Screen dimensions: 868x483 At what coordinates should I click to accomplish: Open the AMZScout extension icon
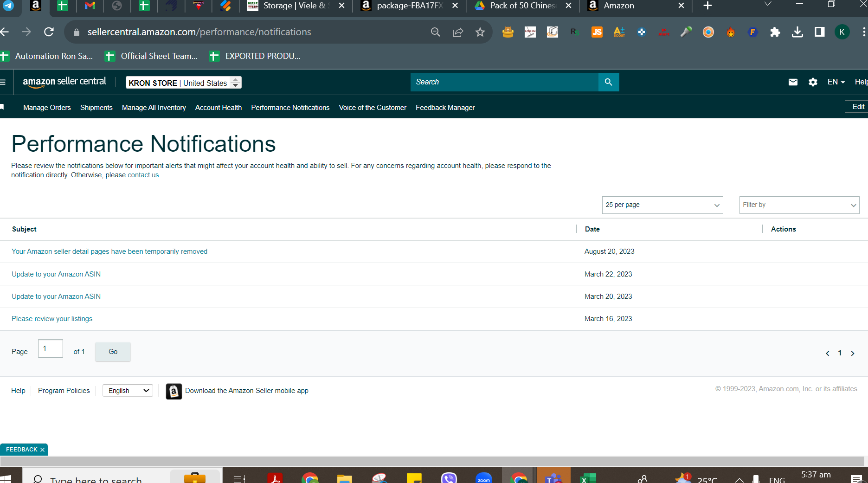coord(619,32)
